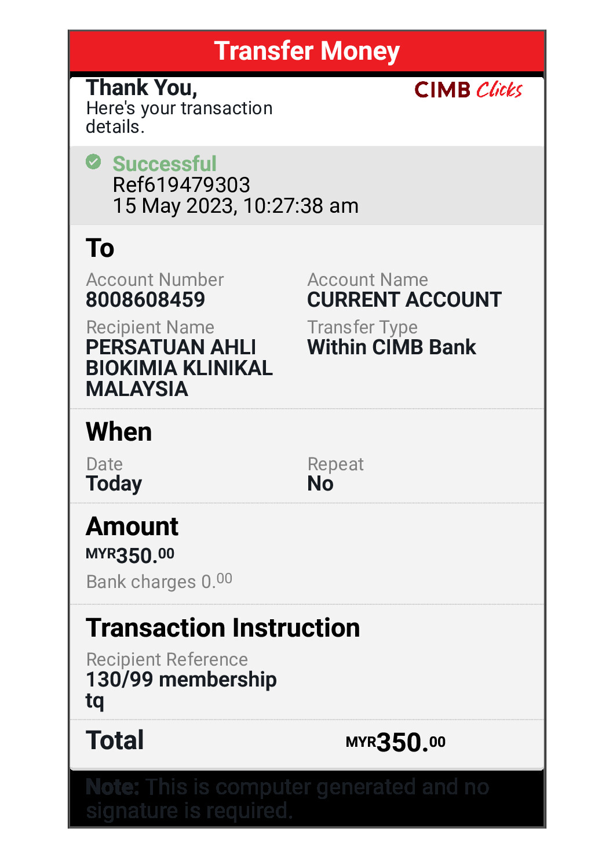Click the account number 8008608459
613x868 pixels.
145,300
